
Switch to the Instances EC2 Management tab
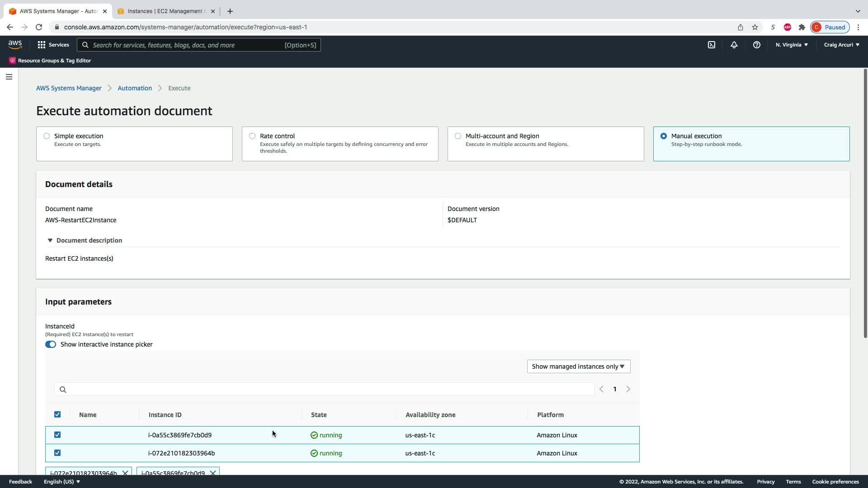165,11
